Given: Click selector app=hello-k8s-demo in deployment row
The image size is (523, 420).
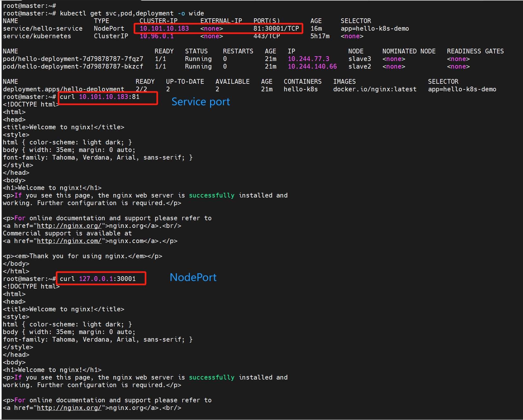Looking at the screenshot, I should pyautogui.click(x=462, y=89).
